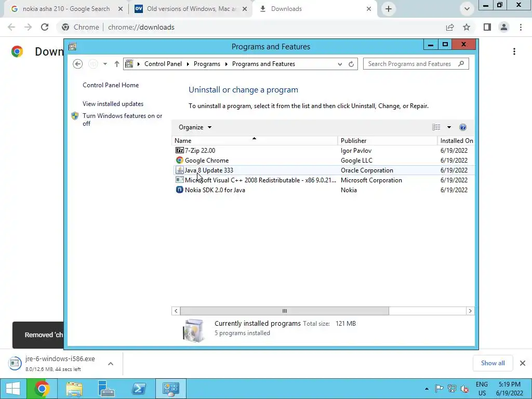Change the list view layout icon

coord(436,127)
